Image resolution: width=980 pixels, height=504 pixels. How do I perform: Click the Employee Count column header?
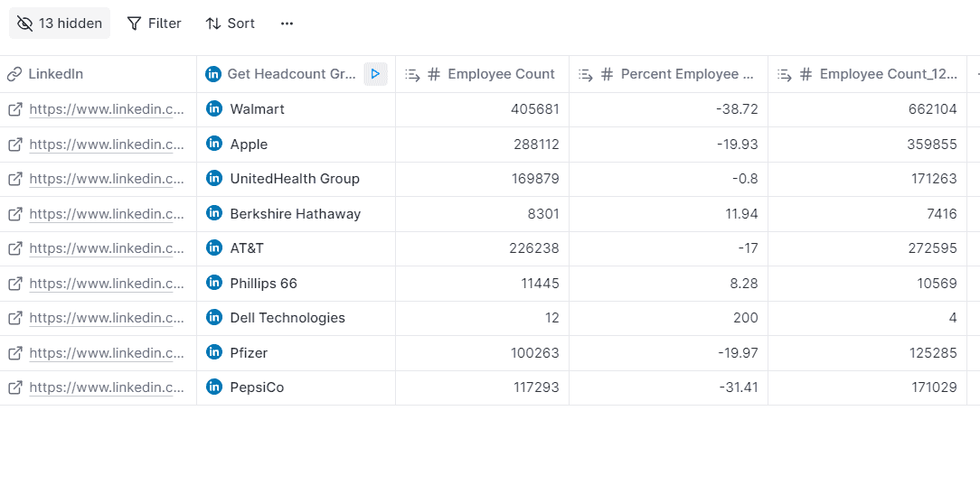(x=501, y=74)
